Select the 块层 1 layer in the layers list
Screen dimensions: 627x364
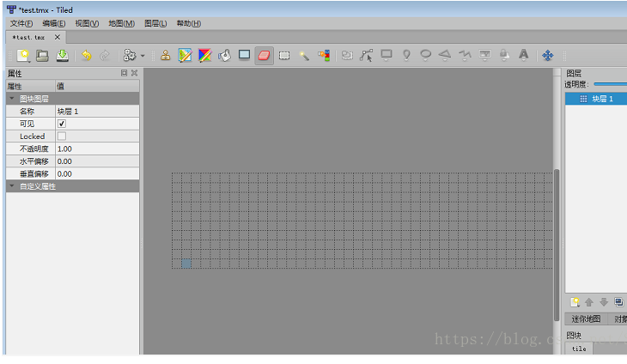(596, 99)
